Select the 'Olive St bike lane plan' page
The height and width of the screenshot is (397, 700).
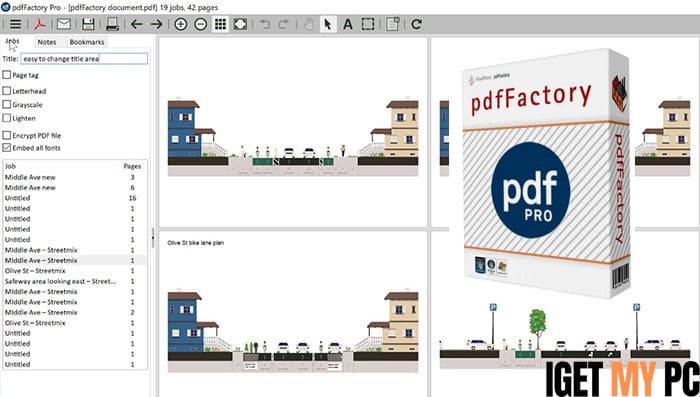point(293,314)
